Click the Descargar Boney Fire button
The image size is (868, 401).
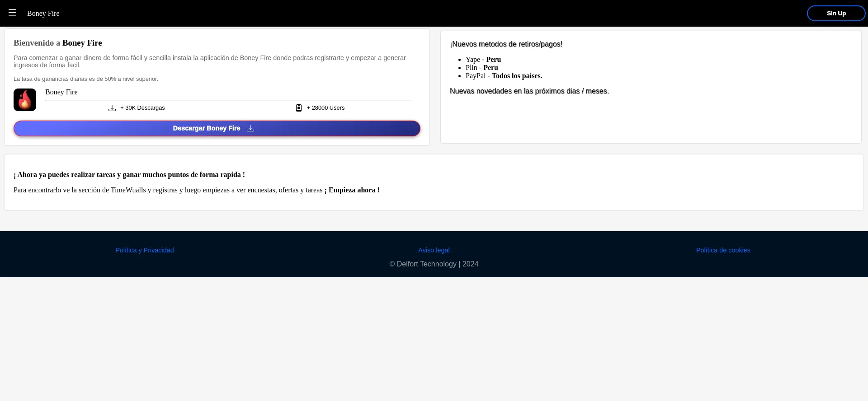click(x=217, y=128)
